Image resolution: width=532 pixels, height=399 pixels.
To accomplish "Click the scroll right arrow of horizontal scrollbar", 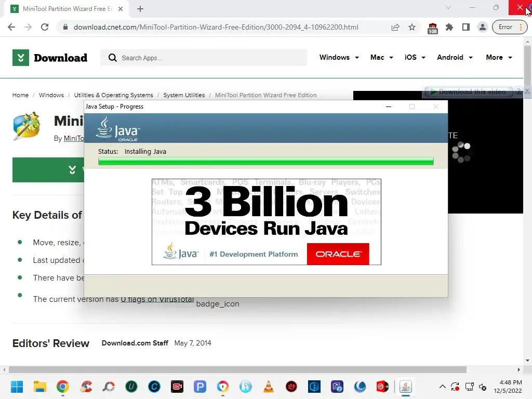I will (x=519, y=369).
